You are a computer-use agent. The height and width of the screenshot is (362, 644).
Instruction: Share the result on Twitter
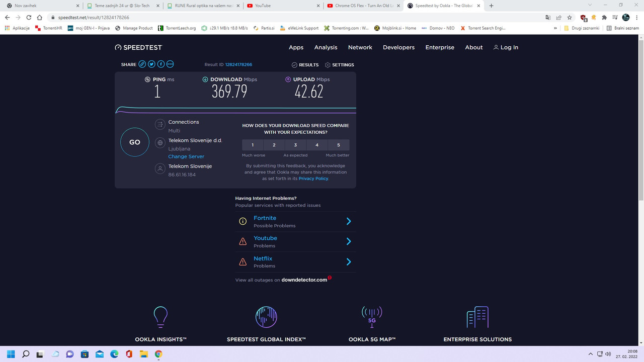(151, 64)
